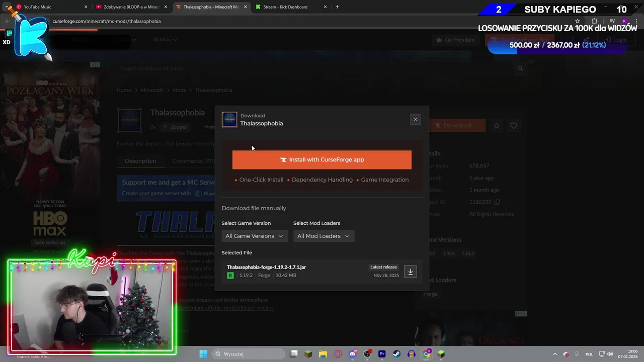Click Install with CurseForge app button
Screen dimensions: 644x362
coord(322,160)
